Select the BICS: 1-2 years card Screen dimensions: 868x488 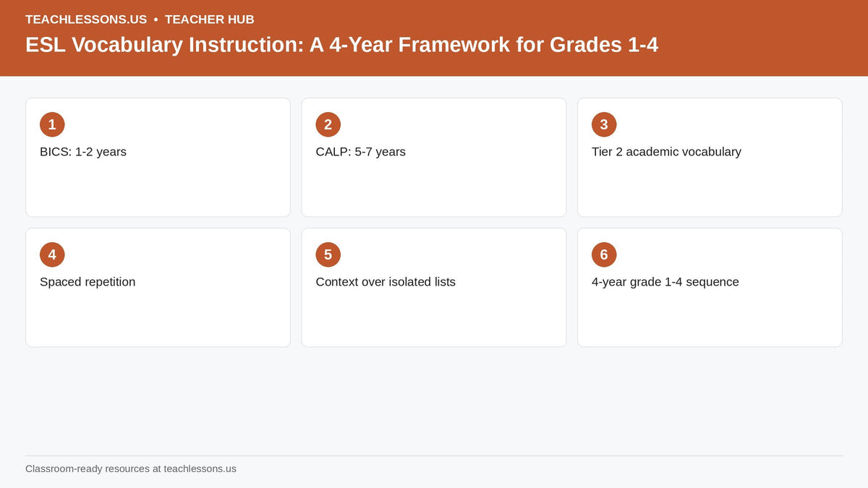[x=158, y=158]
